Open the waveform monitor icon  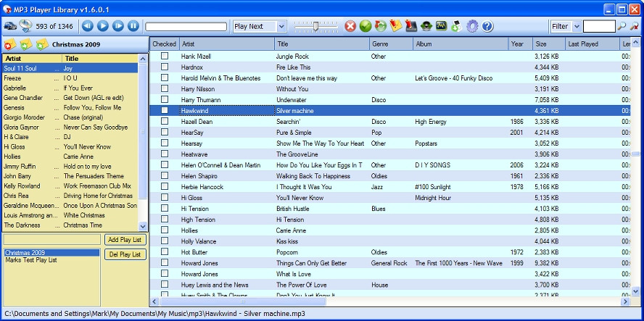[x=442, y=26]
